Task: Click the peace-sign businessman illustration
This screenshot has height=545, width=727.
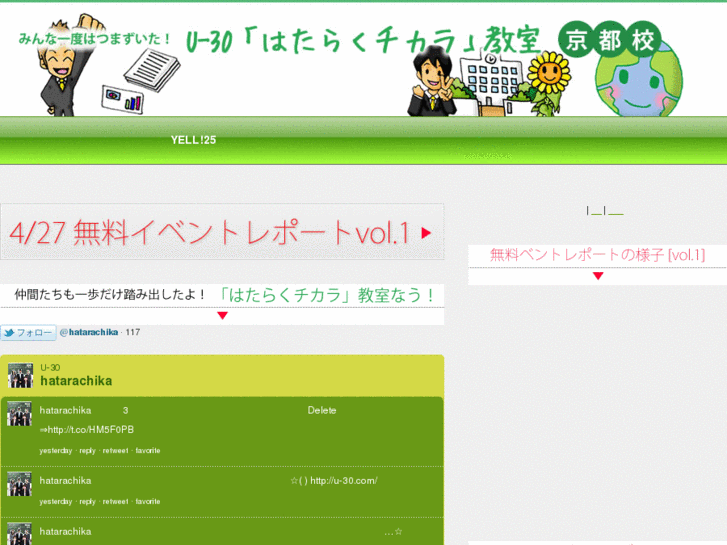Action: pyautogui.click(x=431, y=81)
